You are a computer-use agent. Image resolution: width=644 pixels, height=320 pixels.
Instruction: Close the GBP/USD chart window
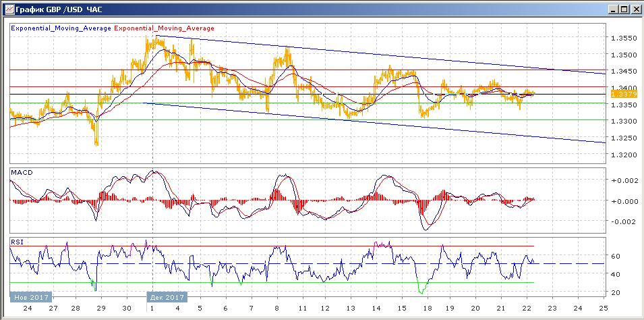coord(635,9)
